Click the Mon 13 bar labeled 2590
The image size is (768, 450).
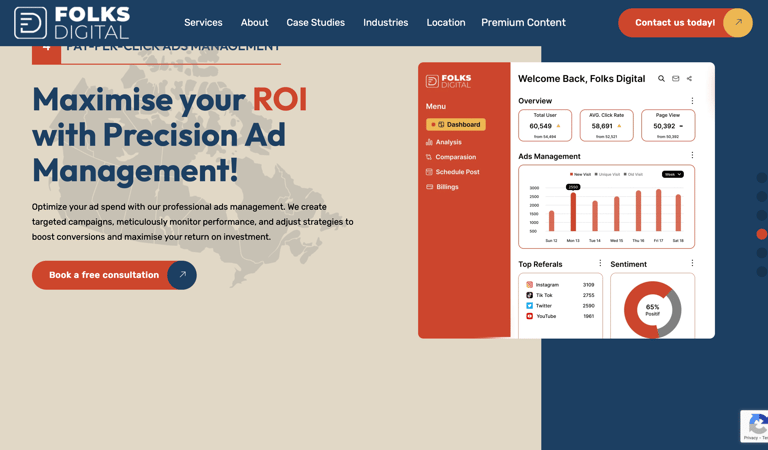[573, 212]
